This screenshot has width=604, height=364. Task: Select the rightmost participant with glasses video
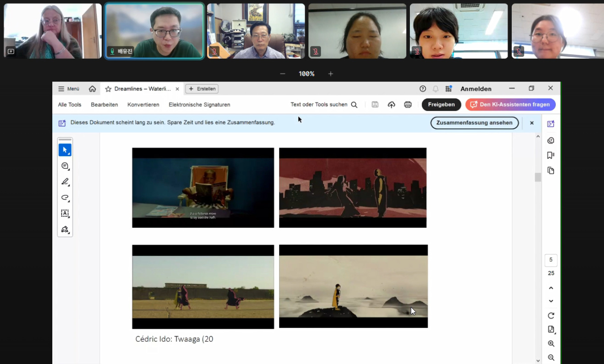tap(558, 31)
